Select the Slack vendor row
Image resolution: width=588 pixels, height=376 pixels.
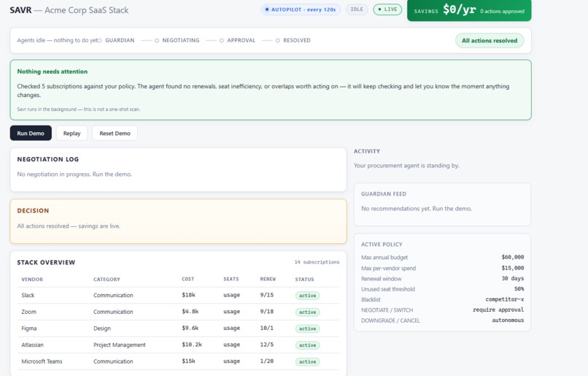tap(178, 295)
